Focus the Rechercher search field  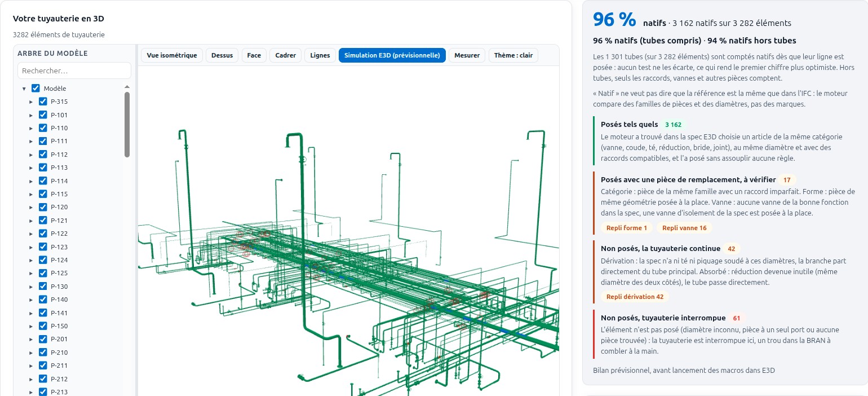(74, 71)
